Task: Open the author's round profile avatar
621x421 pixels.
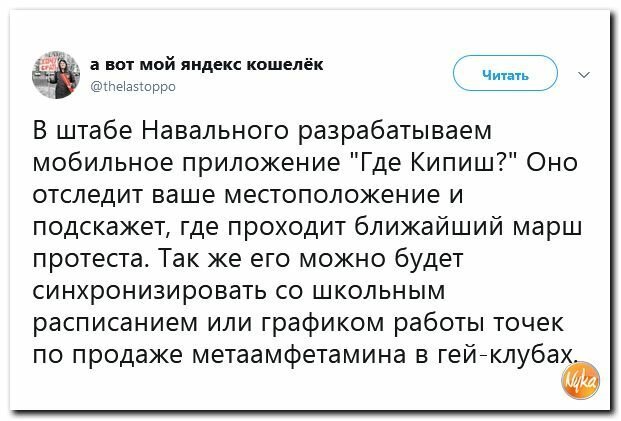Action: point(56,75)
